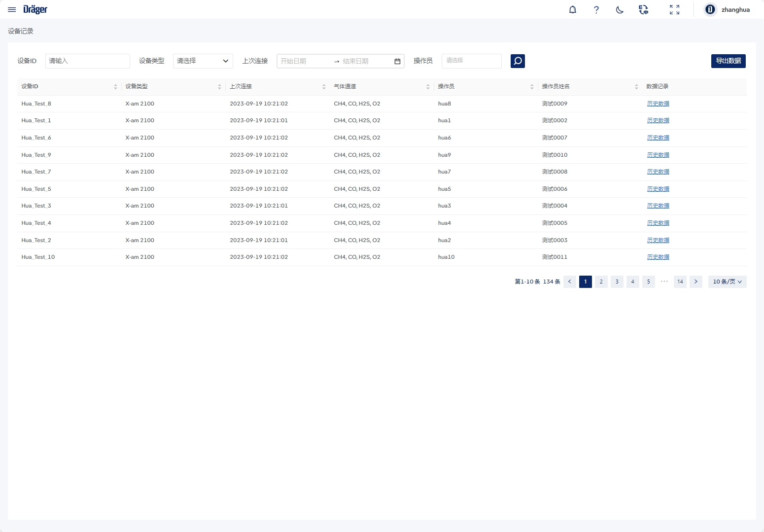Go to next page arrow
The image size is (764, 532).
695,282
